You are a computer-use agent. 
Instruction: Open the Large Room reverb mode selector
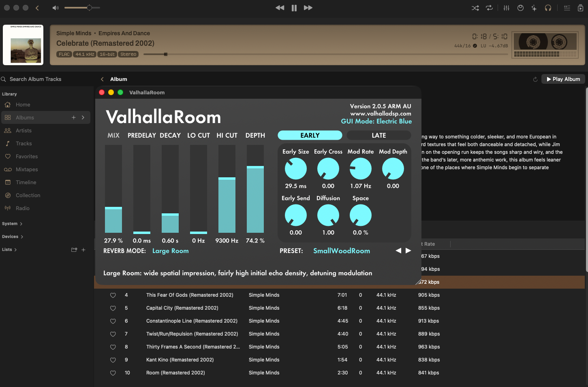pos(171,251)
